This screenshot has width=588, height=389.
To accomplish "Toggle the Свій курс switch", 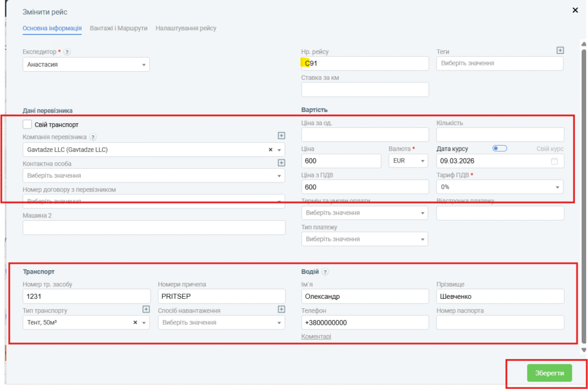I will tap(500, 149).
